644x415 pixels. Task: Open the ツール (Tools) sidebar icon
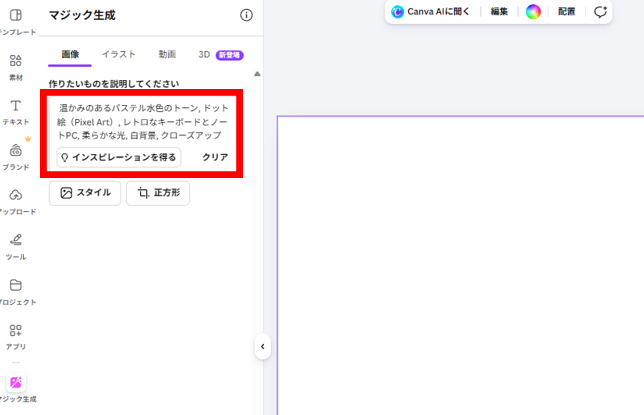pos(16,246)
